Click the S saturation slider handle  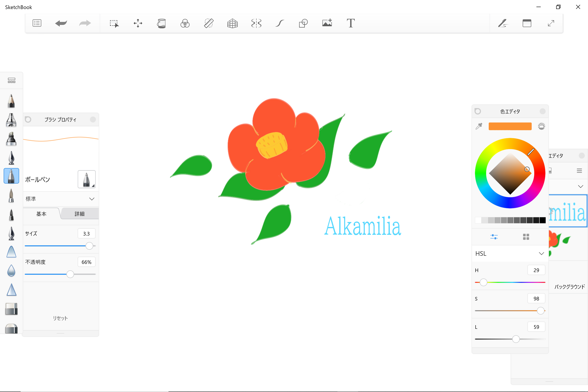[x=541, y=311]
